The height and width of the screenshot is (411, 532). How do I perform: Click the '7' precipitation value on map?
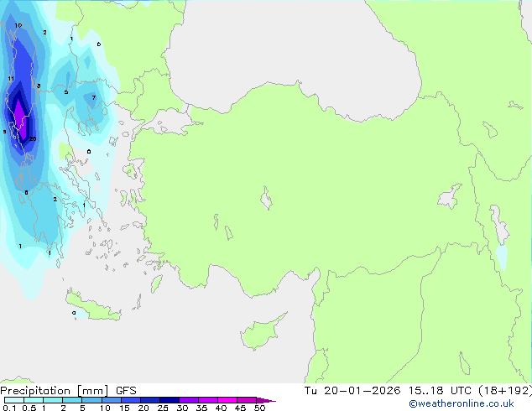94,97
